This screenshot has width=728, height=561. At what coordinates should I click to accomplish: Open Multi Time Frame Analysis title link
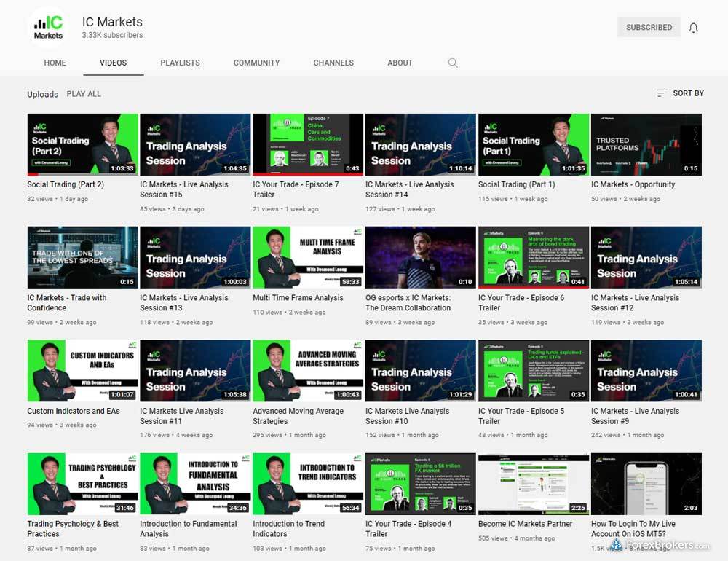(x=298, y=298)
